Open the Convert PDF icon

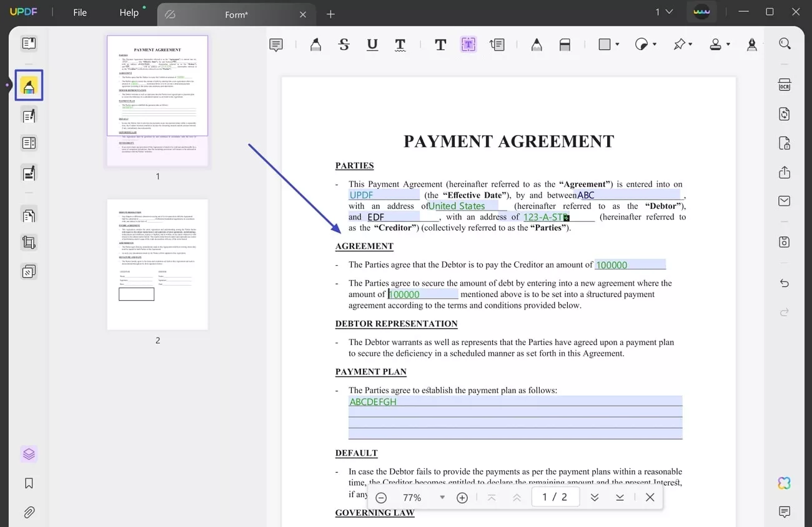click(785, 114)
